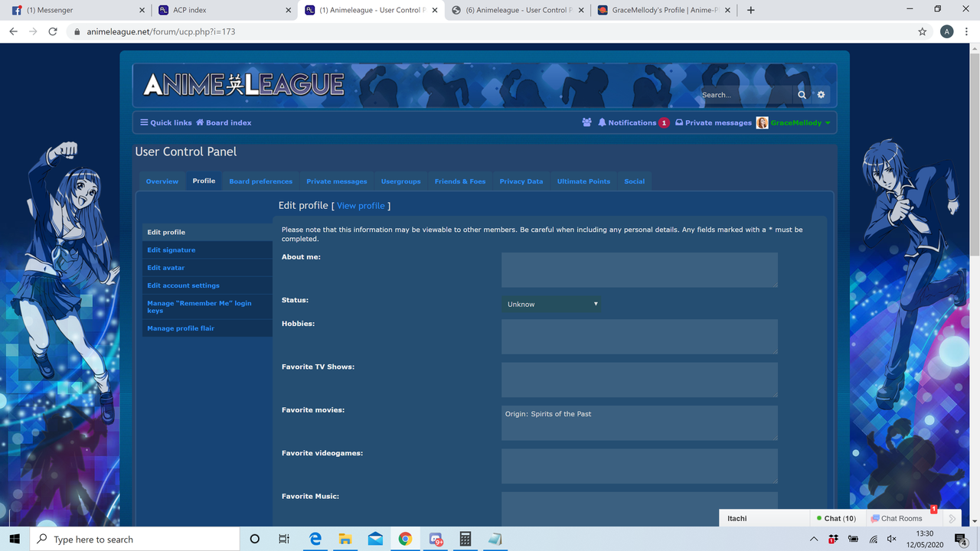
Task: Open Friends & Foes tab
Action: [x=460, y=181]
